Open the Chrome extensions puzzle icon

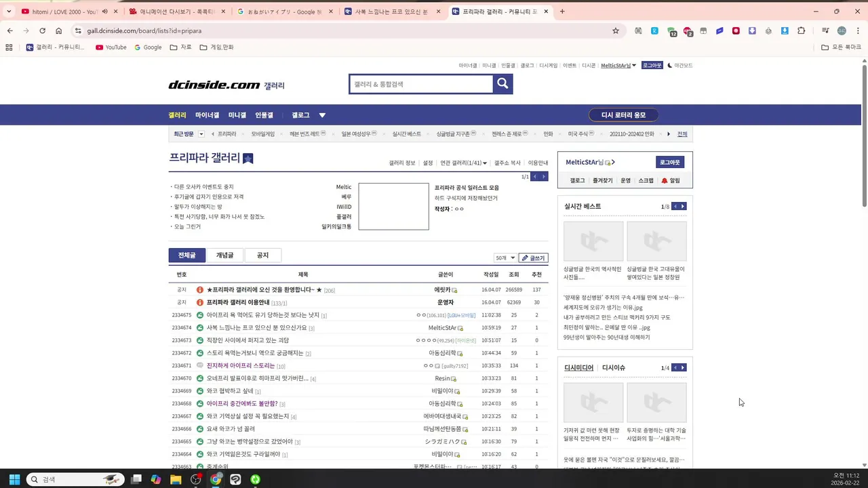[802, 30]
